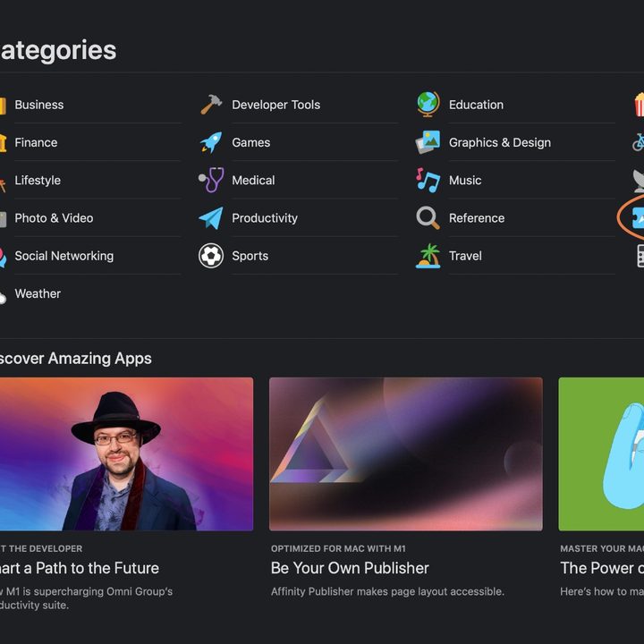Open the developer-in-black-hat story image
This screenshot has height=644, width=644.
pos(126,453)
